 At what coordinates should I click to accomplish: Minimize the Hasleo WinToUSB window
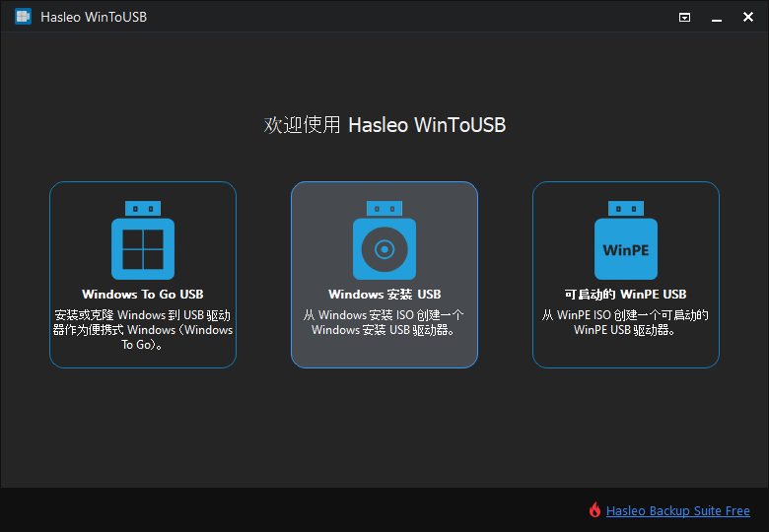tap(717, 18)
